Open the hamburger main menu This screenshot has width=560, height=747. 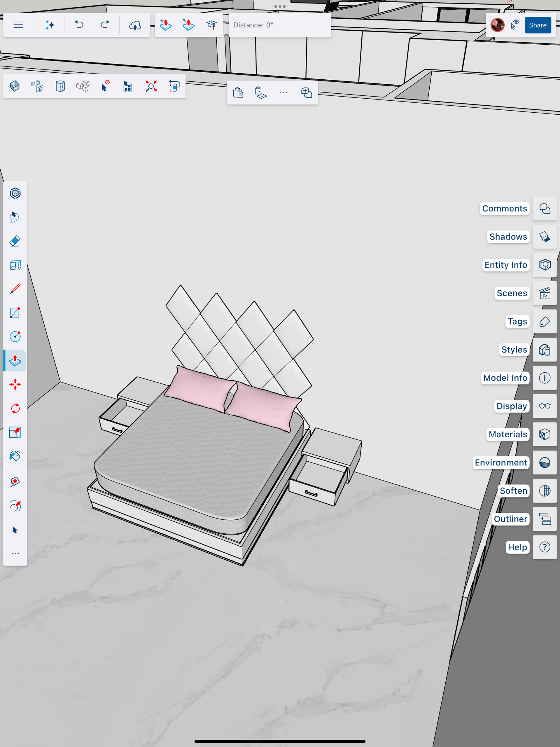click(x=18, y=25)
